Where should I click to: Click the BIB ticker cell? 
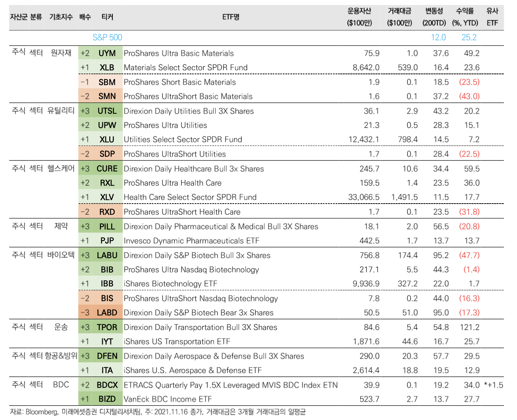(107, 270)
